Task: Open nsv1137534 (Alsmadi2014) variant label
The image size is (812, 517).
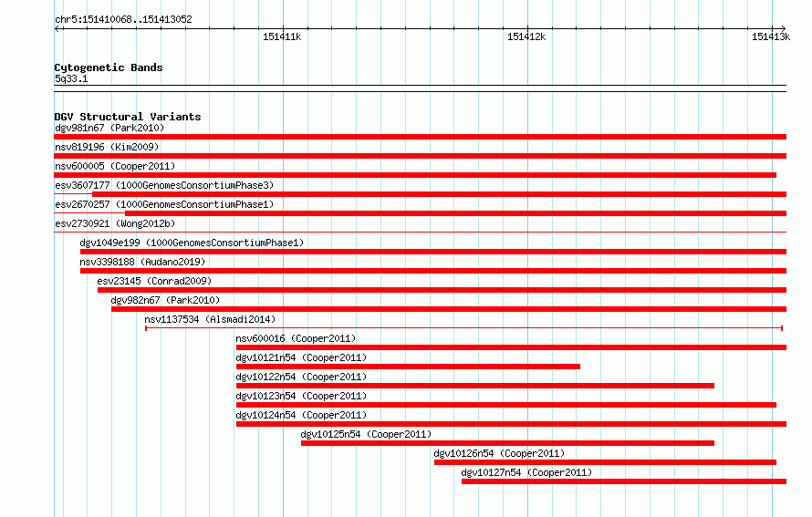Action: [x=210, y=319]
